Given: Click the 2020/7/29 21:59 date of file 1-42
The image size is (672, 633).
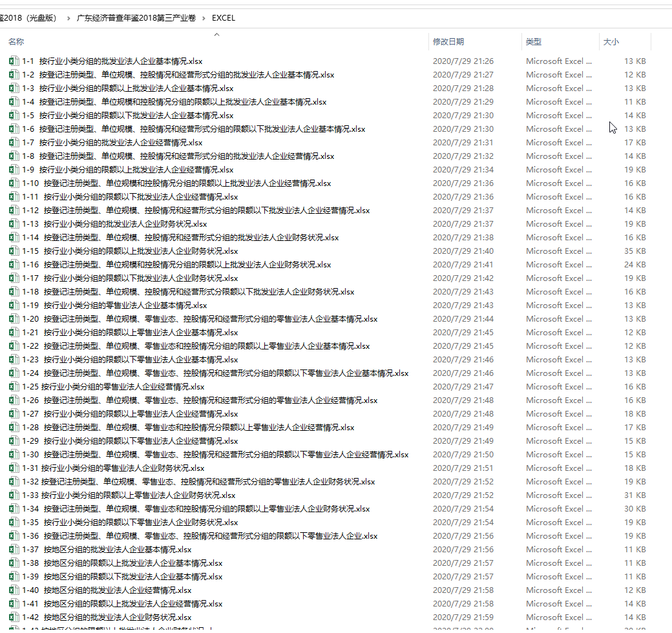Looking at the screenshot, I should pos(463,617).
